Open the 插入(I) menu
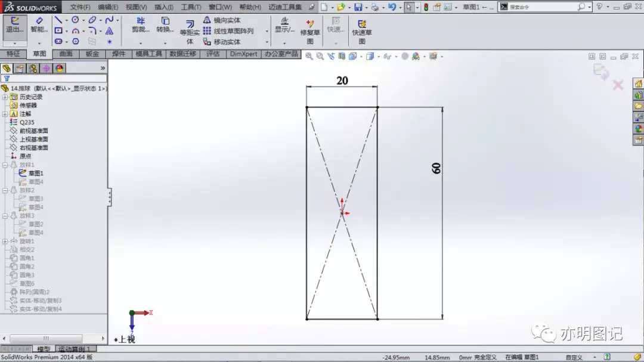This screenshot has width=644, height=362. pyautogui.click(x=164, y=7)
